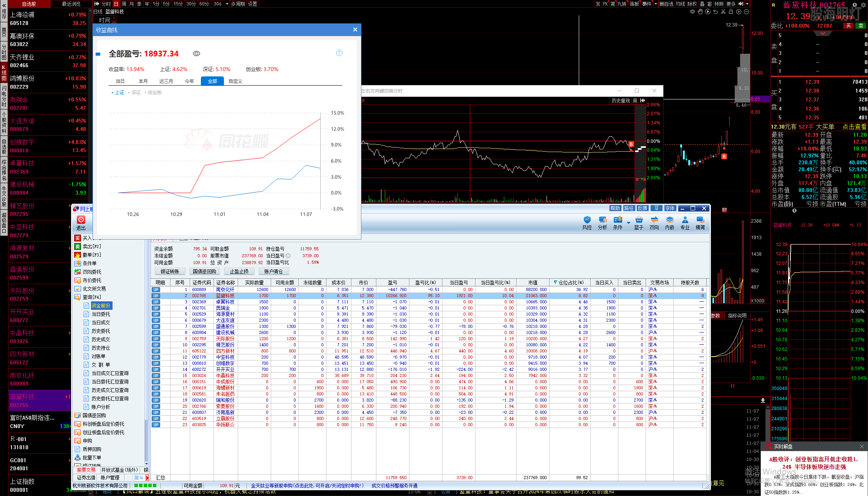868x496 pixels.
Task: Select the 近三月 tab in 收益曲线
Action: pos(166,81)
